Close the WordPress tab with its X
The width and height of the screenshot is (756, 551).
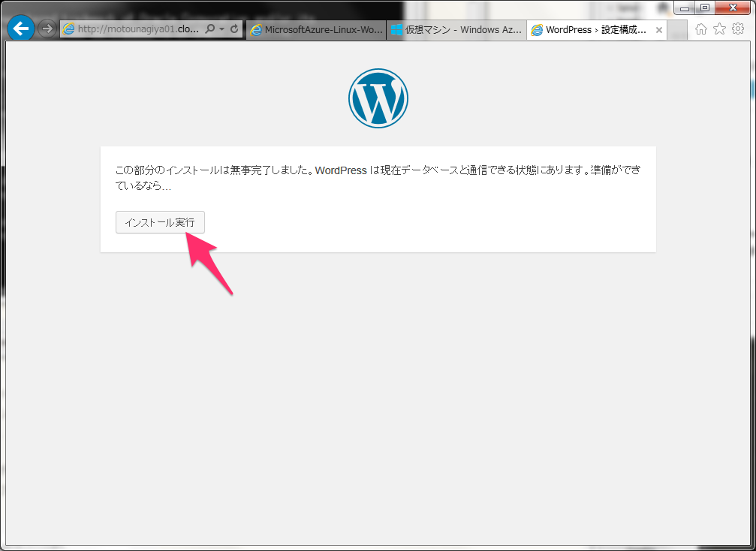659,30
